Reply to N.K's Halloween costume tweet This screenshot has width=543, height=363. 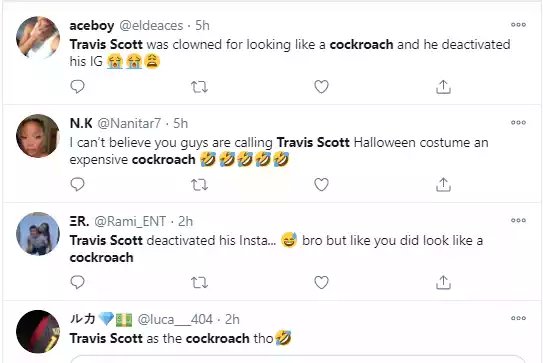pos(77,185)
